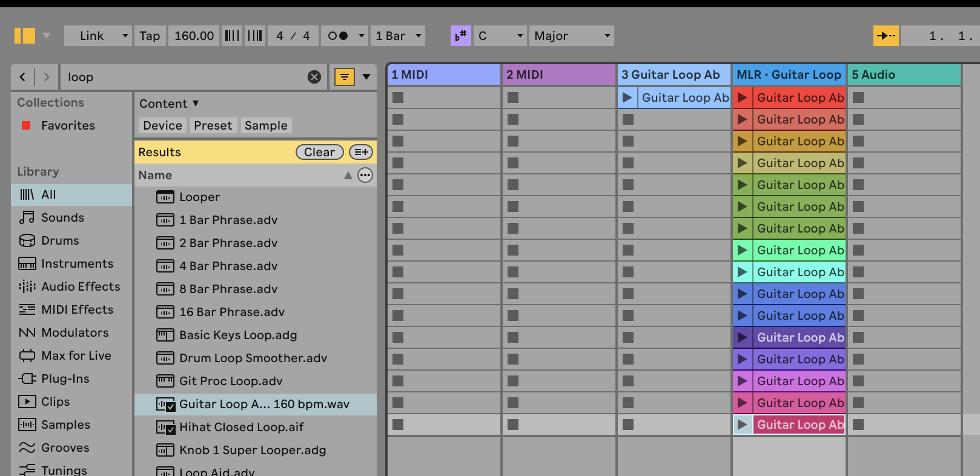Select the Hihat Closed Loop.aif result
This screenshot has height=476, width=980.
pos(256,427)
